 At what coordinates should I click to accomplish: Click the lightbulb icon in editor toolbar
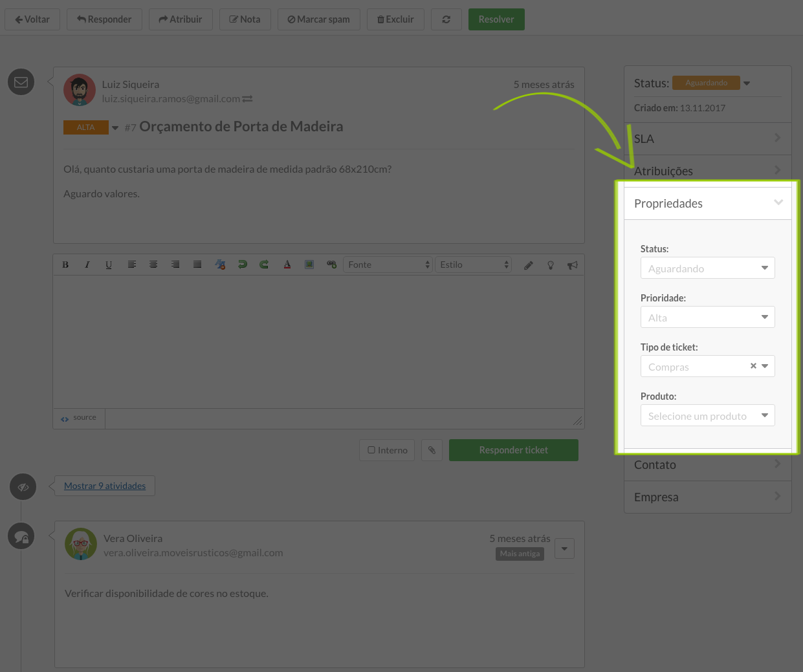[551, 265]
